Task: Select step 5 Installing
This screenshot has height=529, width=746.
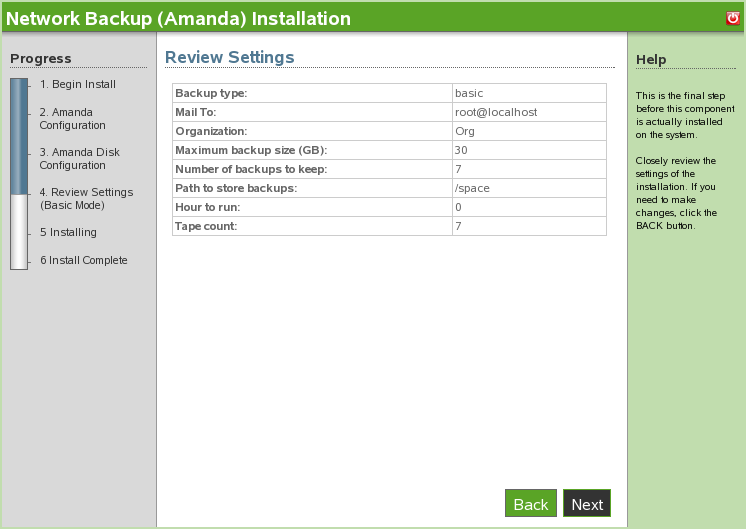Action: 68,232
